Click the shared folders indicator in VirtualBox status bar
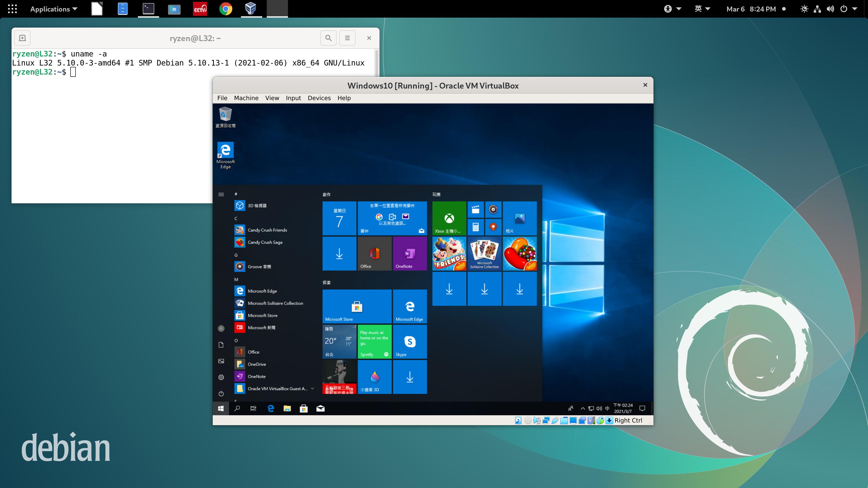The width and height of the screenshot is (868, 488). (x=564, y=420)
